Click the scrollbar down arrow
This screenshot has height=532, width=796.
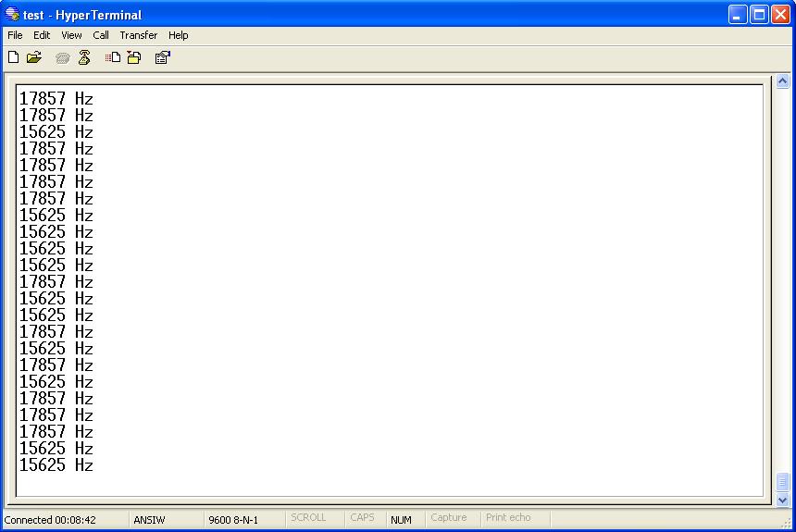coord(782,500)
